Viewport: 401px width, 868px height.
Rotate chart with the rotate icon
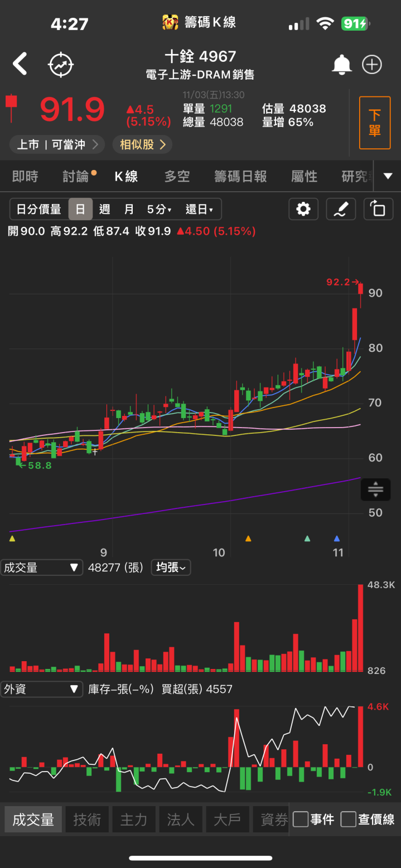(x=378, y=209)
